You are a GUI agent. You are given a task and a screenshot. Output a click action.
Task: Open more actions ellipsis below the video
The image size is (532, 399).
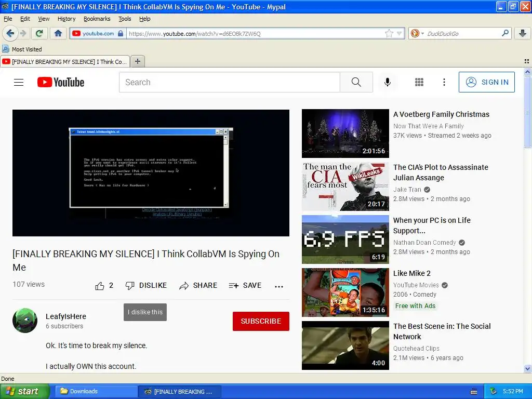(x=279, y=286)
